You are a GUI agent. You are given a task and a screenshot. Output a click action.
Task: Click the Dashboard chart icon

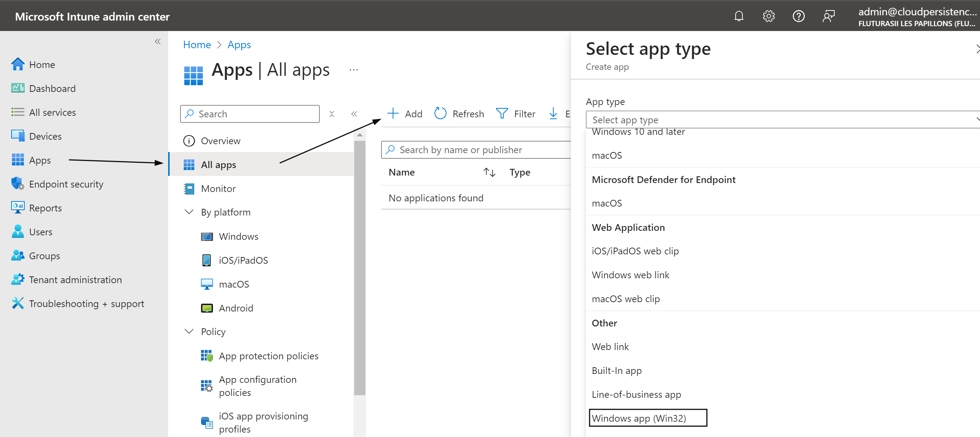pyautogui.click(x=18, y=88)
